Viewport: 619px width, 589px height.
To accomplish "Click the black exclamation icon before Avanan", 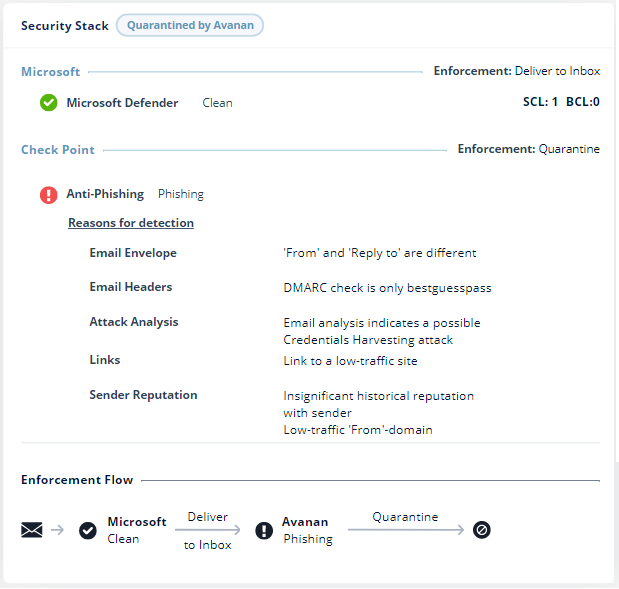I will point(264,530).
